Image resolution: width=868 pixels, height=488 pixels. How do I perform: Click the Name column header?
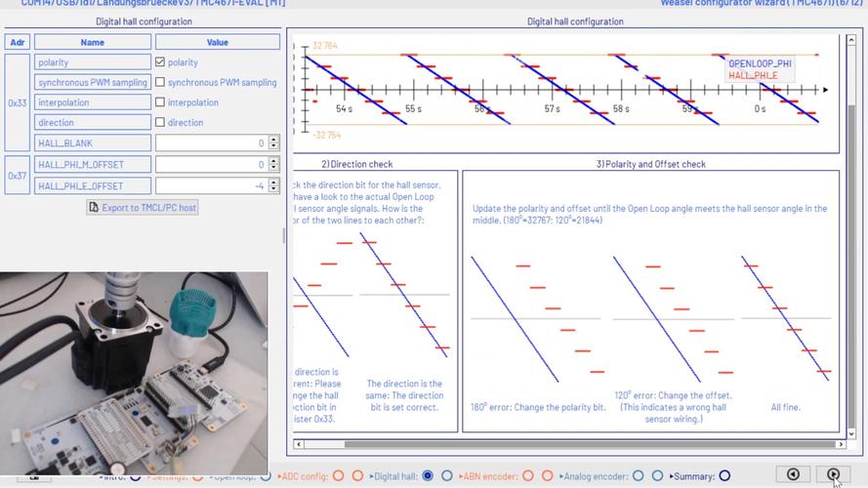click(x=93, y=42)
